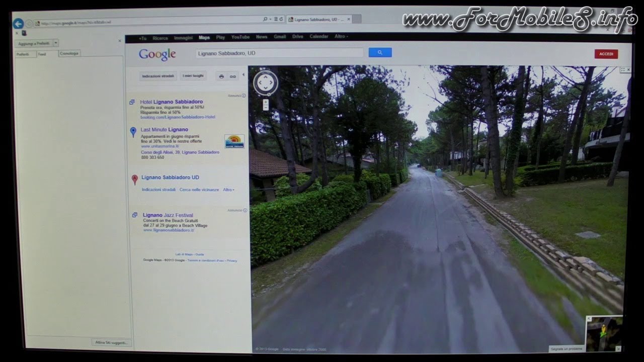This screenshot has width=644, height=362.
Task: Open the Lignano Jazz Festival ad link
Action: (x=168, y=215)
